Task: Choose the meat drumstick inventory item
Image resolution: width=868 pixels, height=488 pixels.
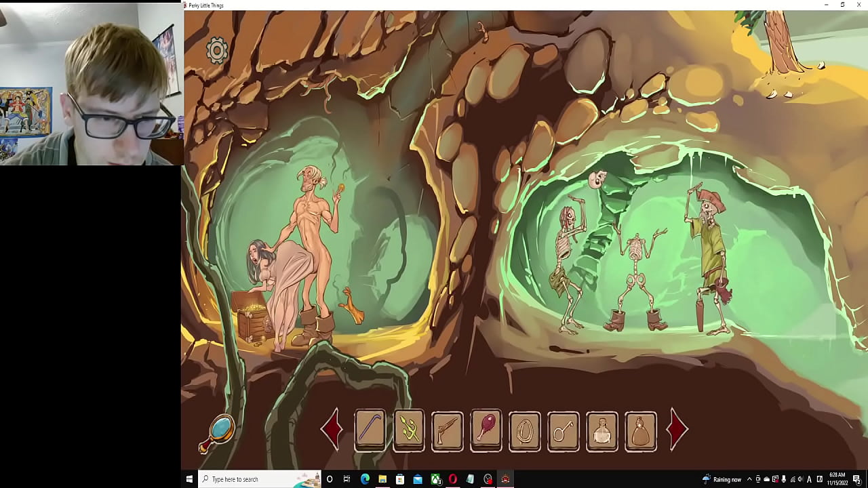Action: 486,430
